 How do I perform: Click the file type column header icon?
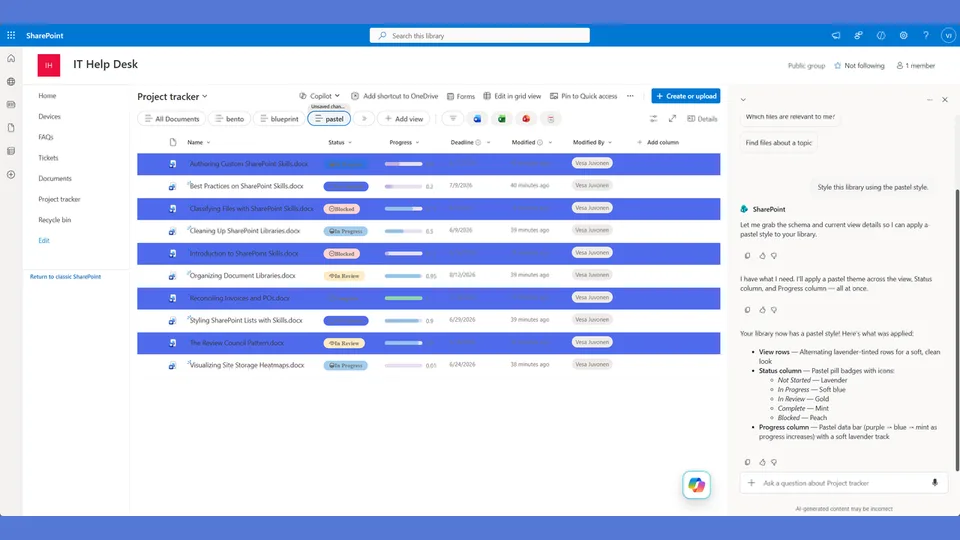[x=173, y=142]
